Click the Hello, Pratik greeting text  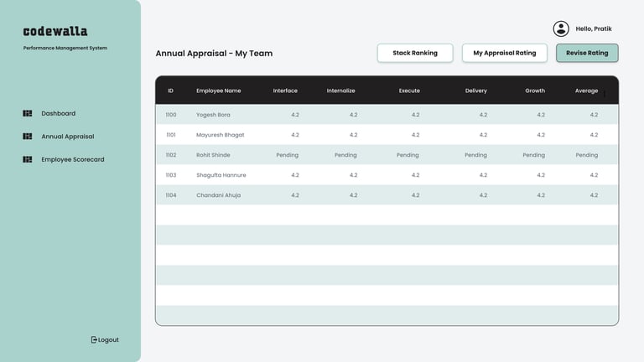594,28
